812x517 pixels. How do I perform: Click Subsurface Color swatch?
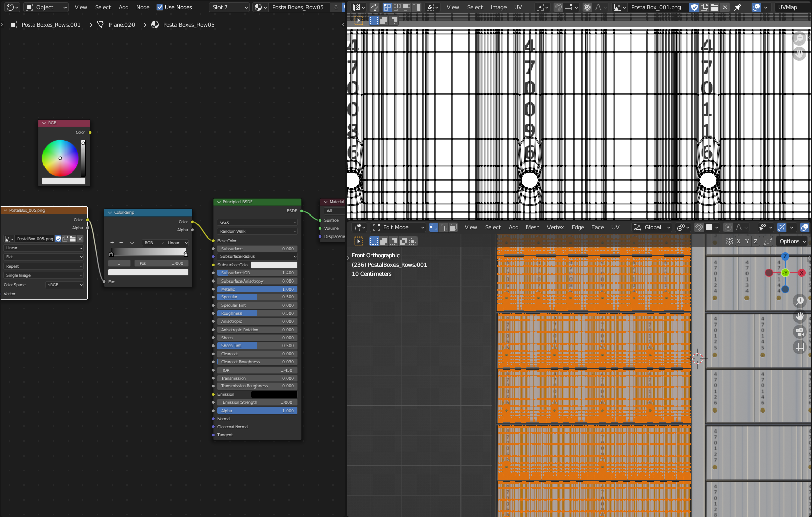(x=274, y=265)
